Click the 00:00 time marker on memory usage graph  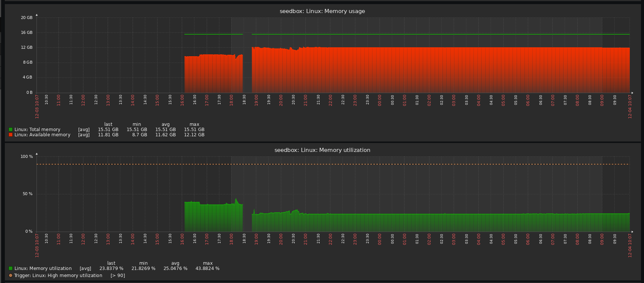point(380,100)
